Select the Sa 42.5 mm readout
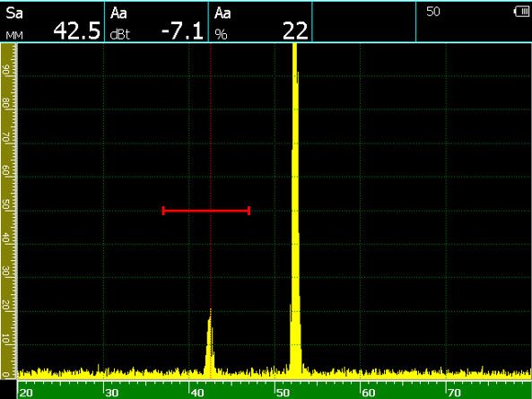This screenshot has height=399, width=532. pyautogui.click(x=52, y=22)
